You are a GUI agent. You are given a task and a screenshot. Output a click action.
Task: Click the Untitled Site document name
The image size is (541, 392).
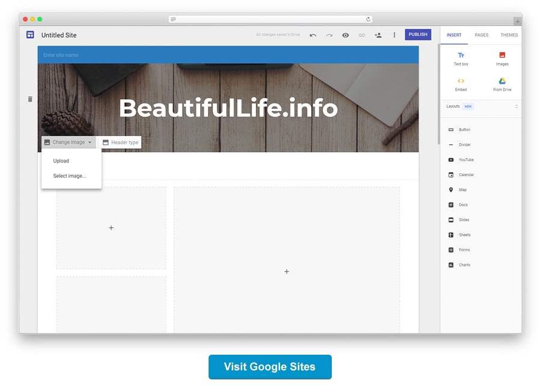[x=59, y=35]
